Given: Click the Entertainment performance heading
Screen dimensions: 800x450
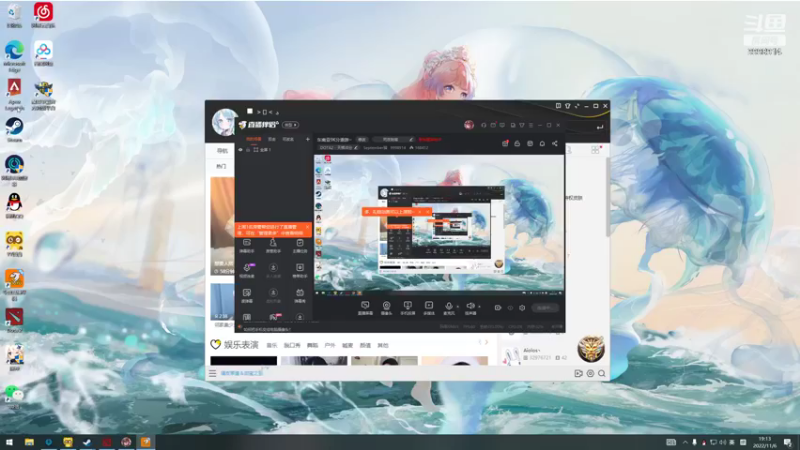Looking at the screenshot, I should click(x=241, y=345).
